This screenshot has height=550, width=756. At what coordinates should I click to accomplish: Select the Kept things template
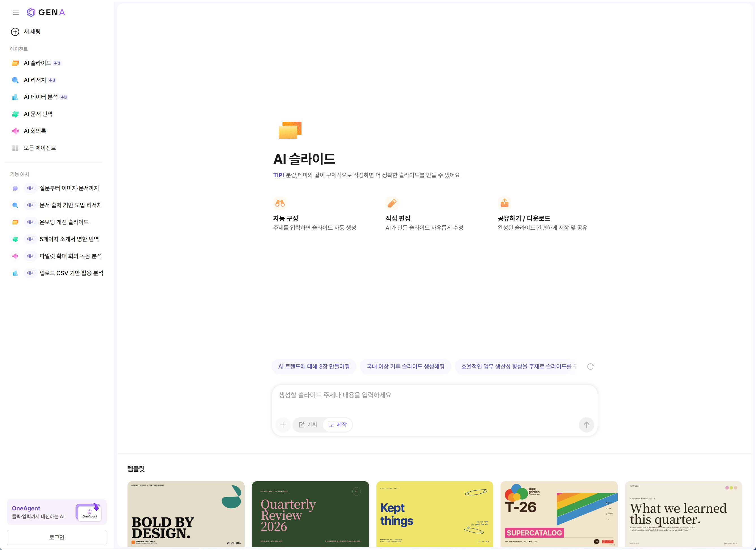tap(435, 514)
